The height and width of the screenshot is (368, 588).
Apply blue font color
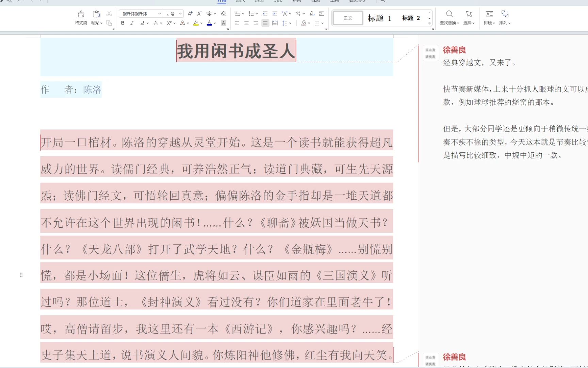click(209, 23)
